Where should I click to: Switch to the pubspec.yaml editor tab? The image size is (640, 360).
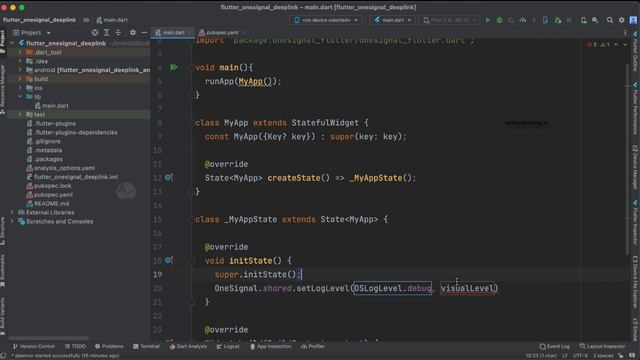[x=221, y=33]
